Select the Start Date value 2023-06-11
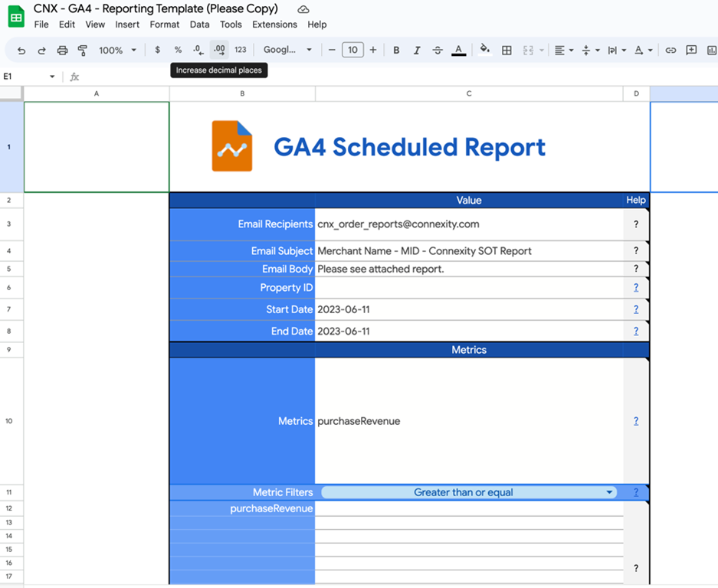The image size is (718, 588). pos(469,309)
